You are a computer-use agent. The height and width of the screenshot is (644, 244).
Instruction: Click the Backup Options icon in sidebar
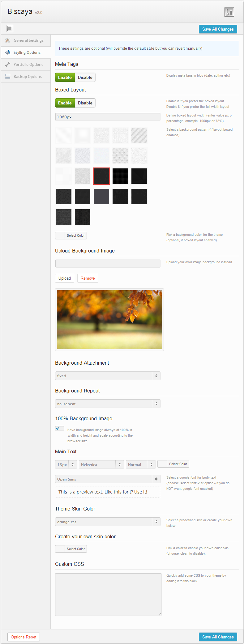(8, 76)
